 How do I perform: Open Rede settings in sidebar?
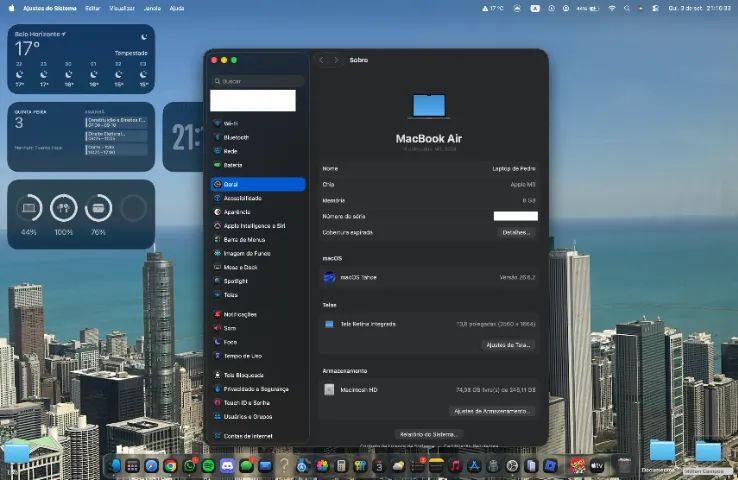pyautogui.click(x=257, y=151)
